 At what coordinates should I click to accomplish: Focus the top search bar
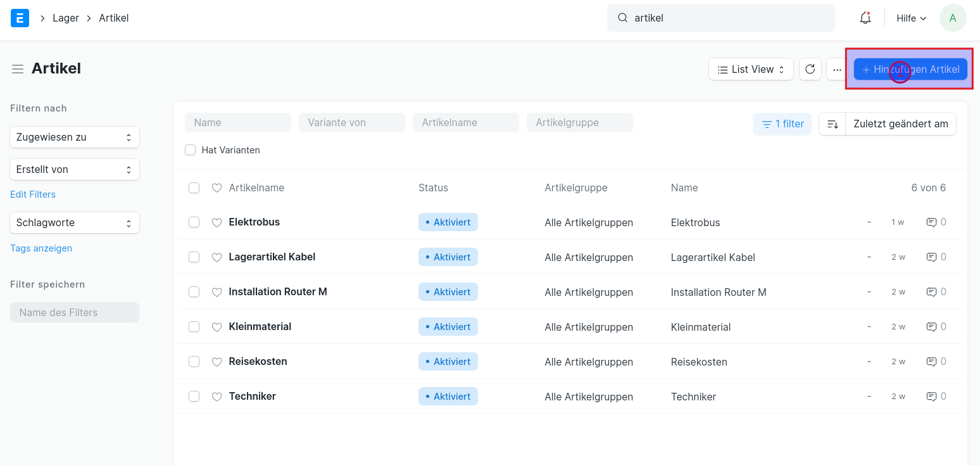coord(721,18)
